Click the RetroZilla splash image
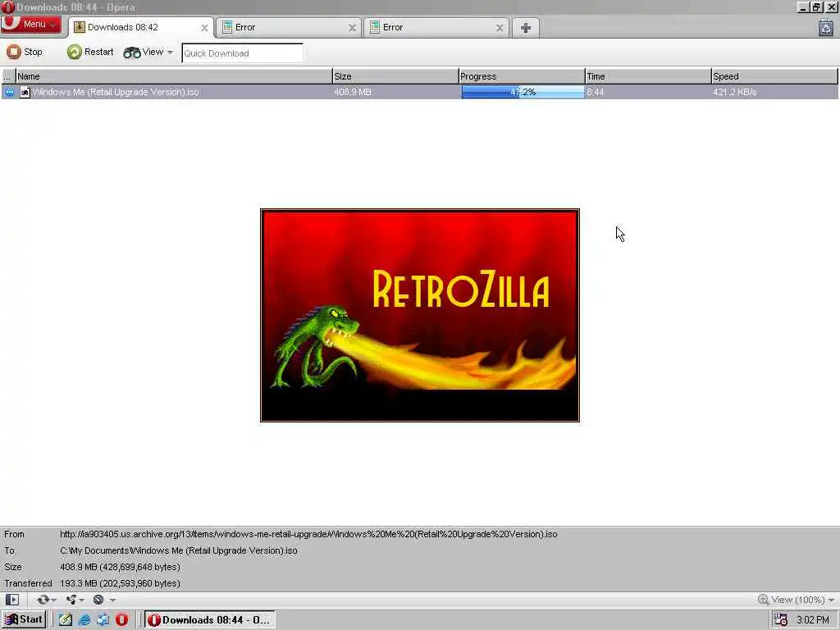840x630 pixels. (419, 316)
